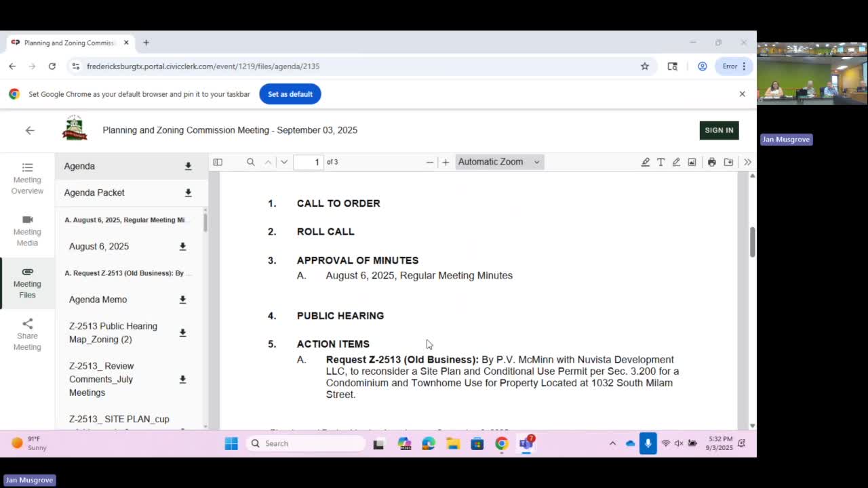Select the PDF highlight tool
The height and width of the screenshot is (488, 868).
(645, 162)
